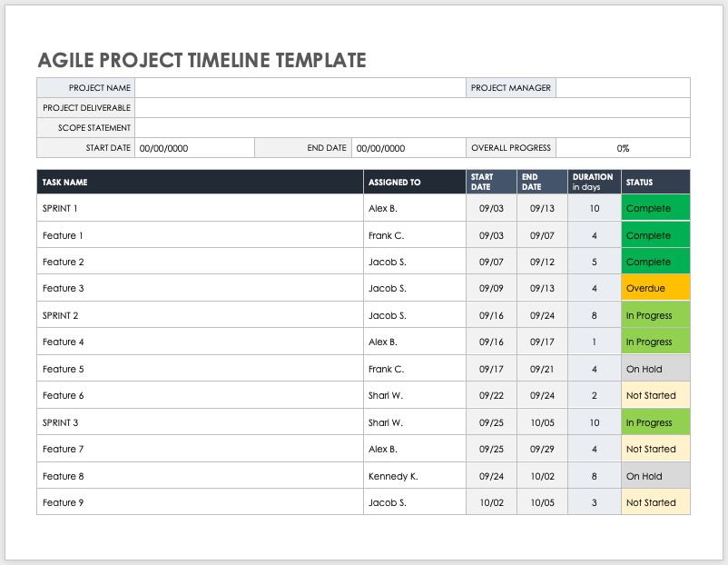Screen dimensions: 728x565
Task: Click the START DATE 00/00/0000 field
Action: pyautogui.click(x=193, y=147)
